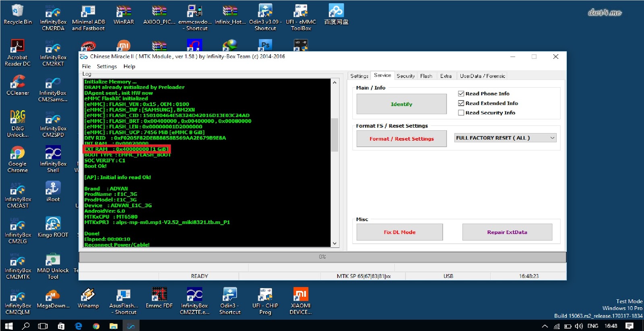Image resolution: width=644 pixels, height=331 pixels.
Task: Open D&G Unlocker desktop icon
Action: (x=18, y=124)
